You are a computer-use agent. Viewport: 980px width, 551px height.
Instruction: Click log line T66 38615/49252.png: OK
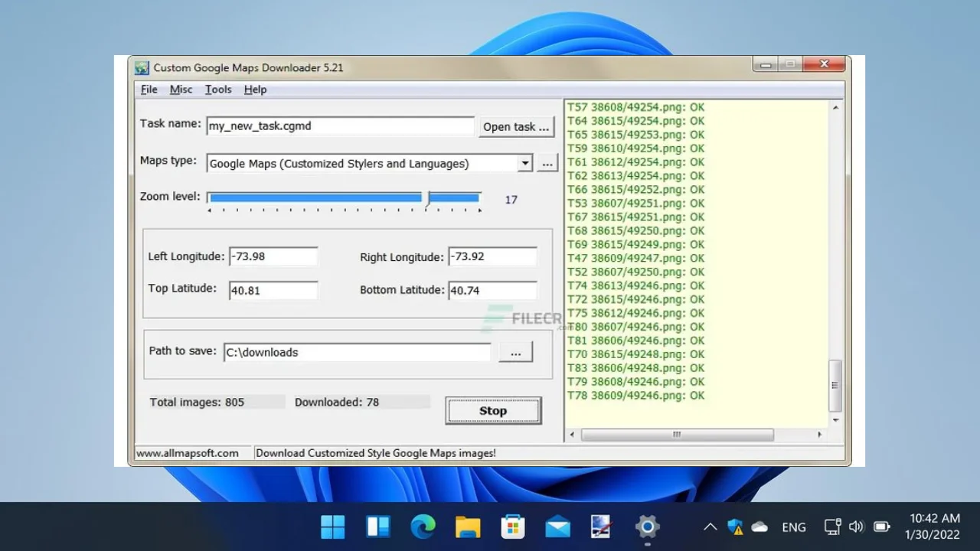(635, 190)
